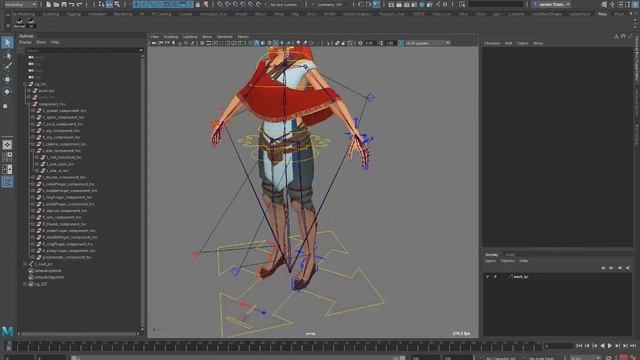640x360 pixels.
Task: Redo the last action icon
Action: (80, 4)
